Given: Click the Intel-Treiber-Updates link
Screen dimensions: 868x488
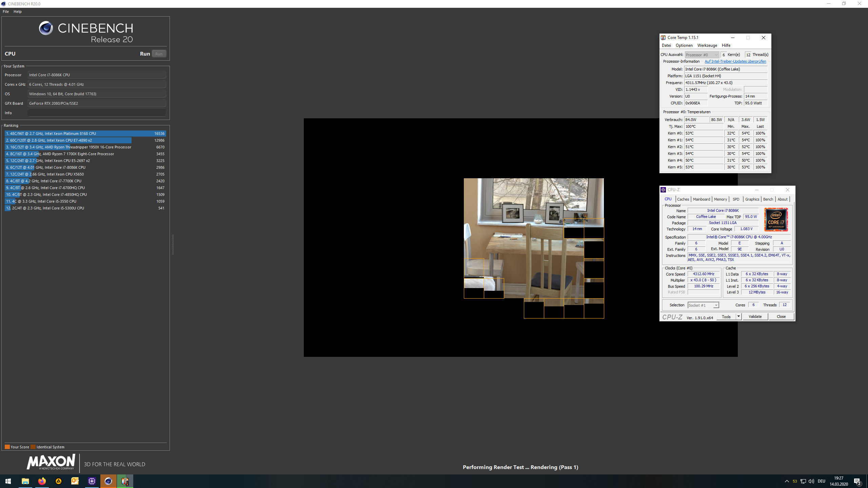Looking at the screenshot, I should (735, 61).
